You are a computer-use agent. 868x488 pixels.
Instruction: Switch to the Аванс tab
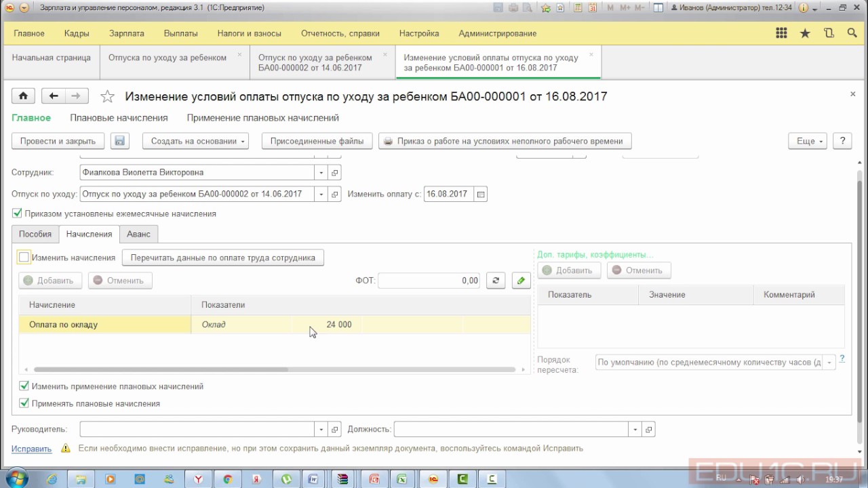coord(138,234)
